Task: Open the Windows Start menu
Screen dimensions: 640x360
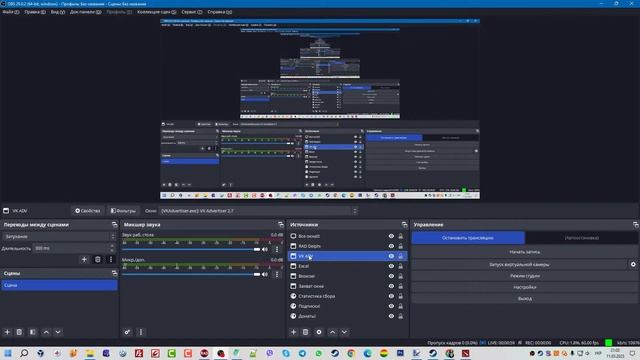Action: tap(8, 353)
